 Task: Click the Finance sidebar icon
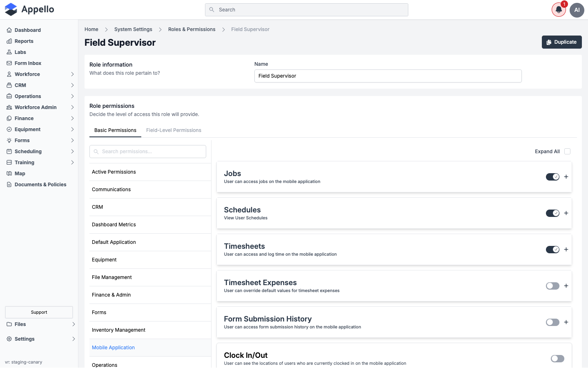[x=9, y=118]
